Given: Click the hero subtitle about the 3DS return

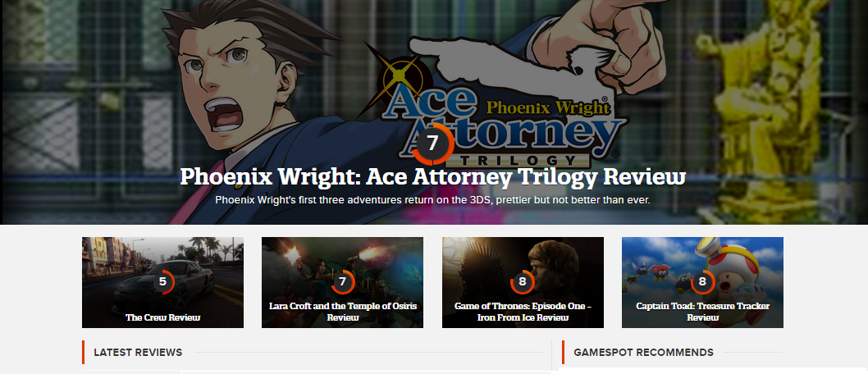Looking at the screenshot, I should (x=433, y=200).
